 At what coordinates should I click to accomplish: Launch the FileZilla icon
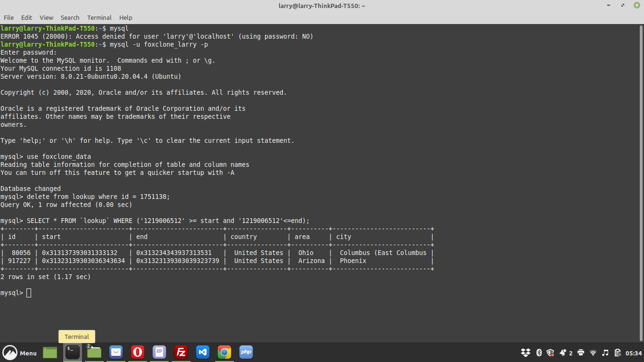[x=181, y=353]
